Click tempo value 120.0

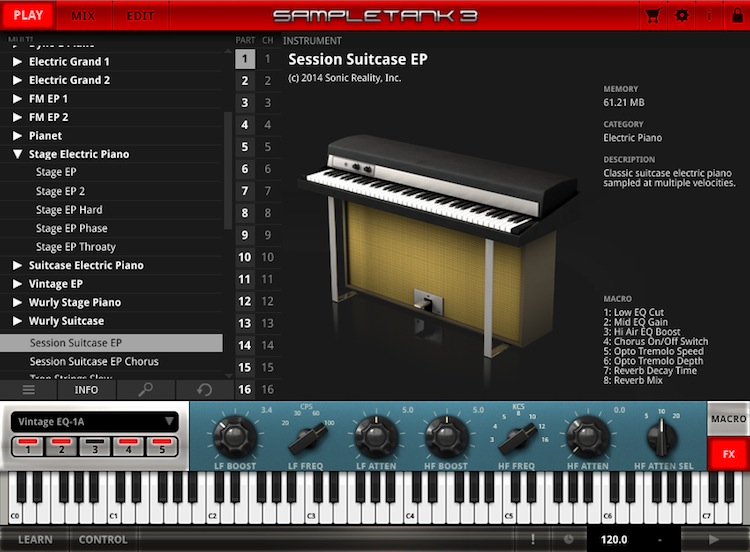pos(614,540)
